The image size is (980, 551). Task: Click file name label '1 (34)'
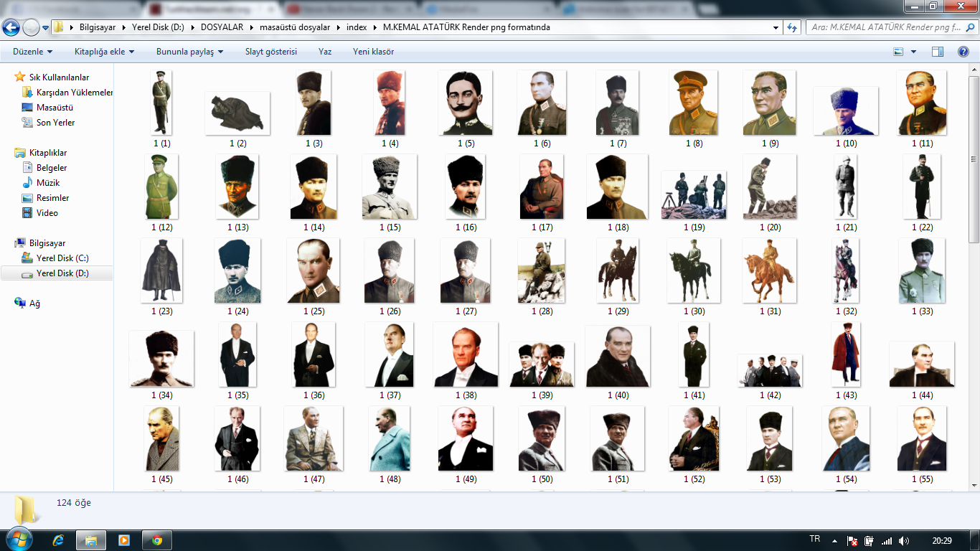coord(161,395)
